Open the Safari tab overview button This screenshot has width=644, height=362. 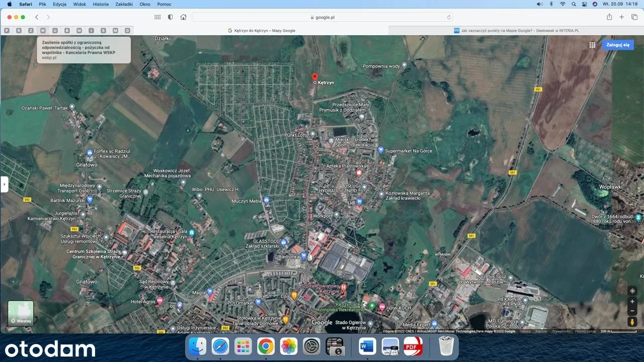tap(634, 17)
